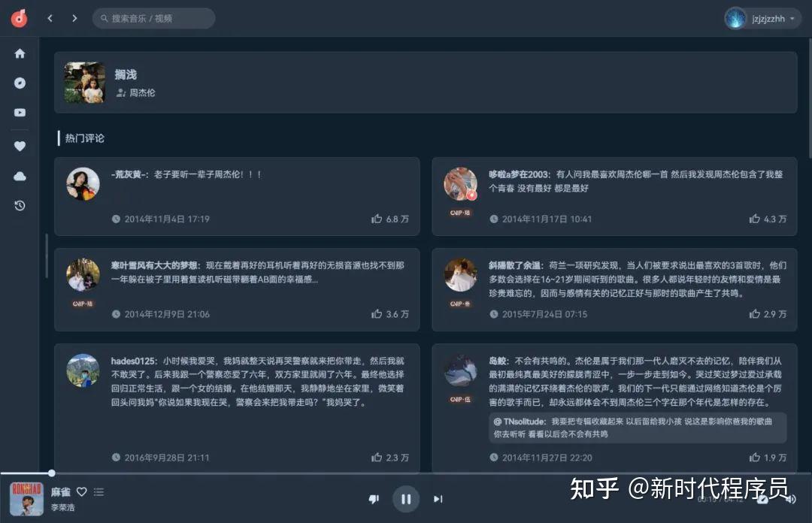Click date 2016年9月28日 21:11
Viewport: 812px width, 523px height.
(167, 458)
